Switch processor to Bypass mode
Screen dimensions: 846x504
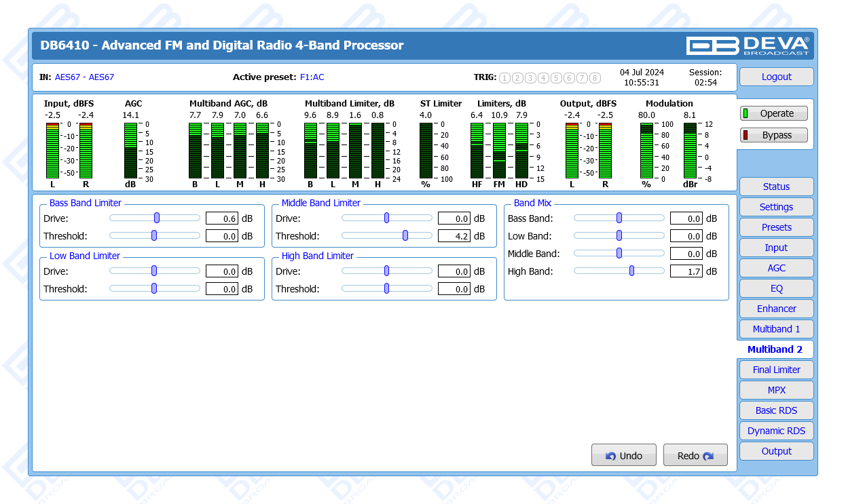click(774, 135)
